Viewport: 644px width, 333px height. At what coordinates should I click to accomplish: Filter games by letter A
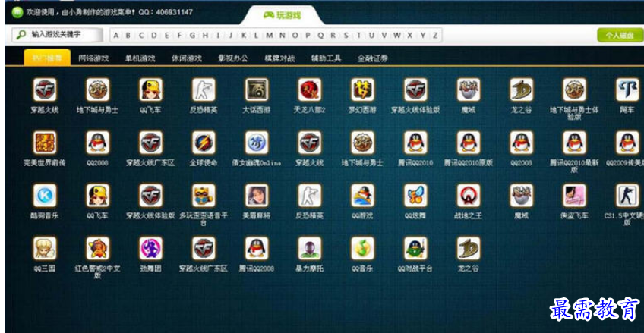116,35
